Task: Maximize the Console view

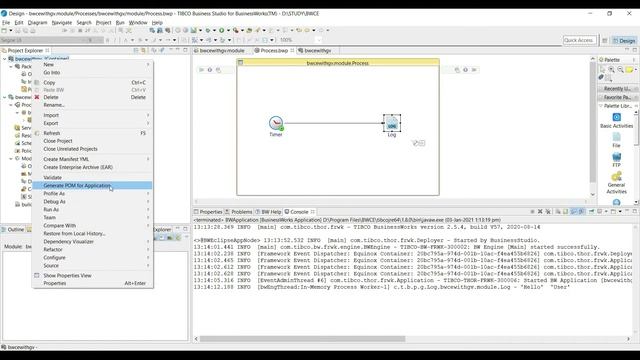Action: point(635,211)
